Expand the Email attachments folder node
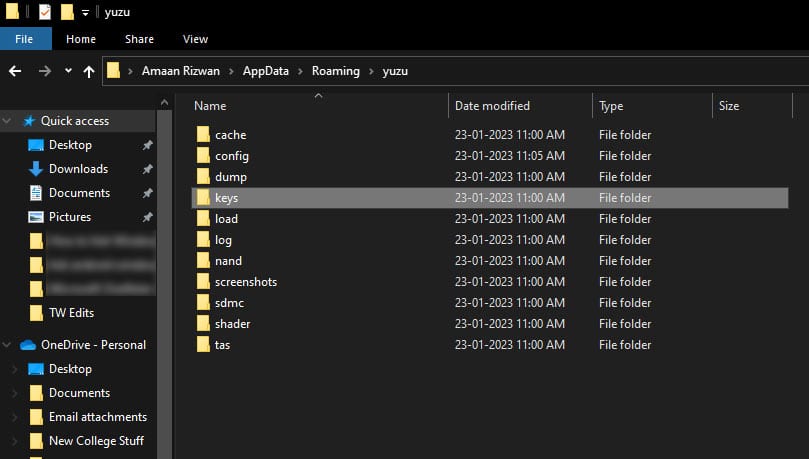 pos(14,417)
